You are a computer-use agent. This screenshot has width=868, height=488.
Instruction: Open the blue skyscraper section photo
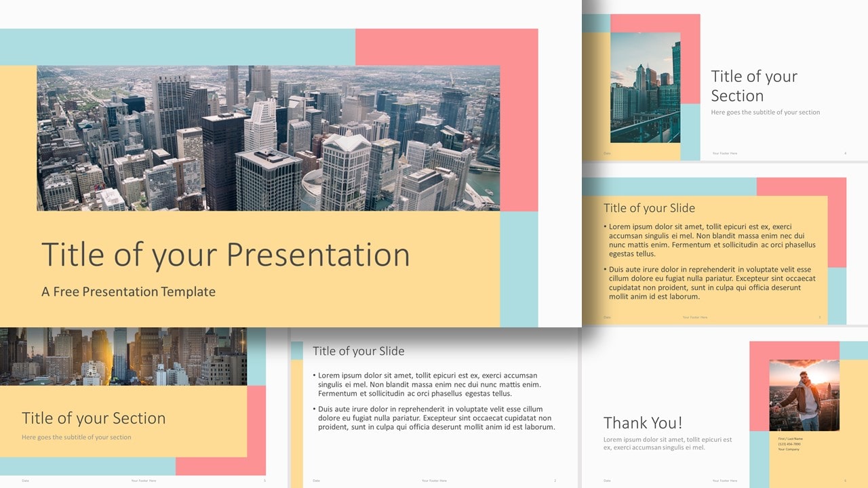(x=645, y=87)
